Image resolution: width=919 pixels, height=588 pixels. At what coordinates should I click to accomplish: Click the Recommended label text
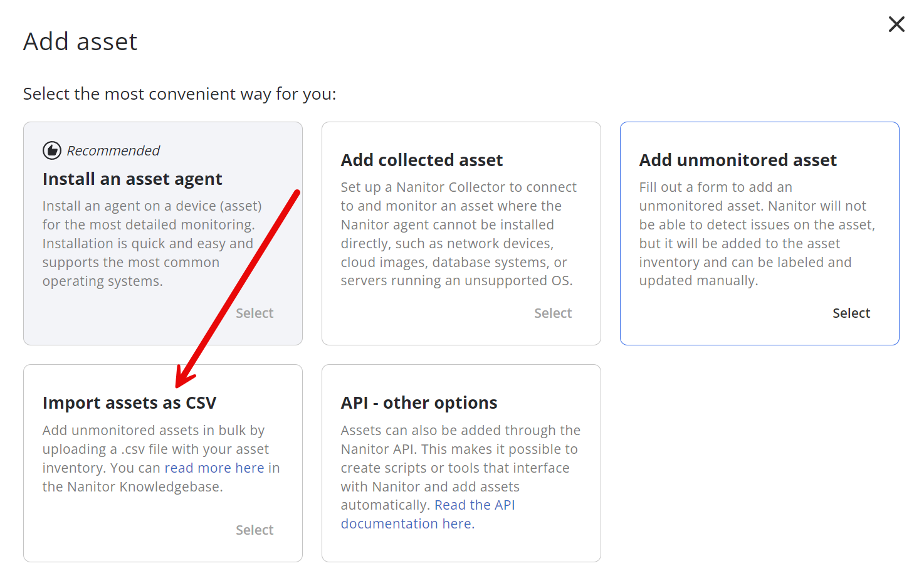click(113, 150)
